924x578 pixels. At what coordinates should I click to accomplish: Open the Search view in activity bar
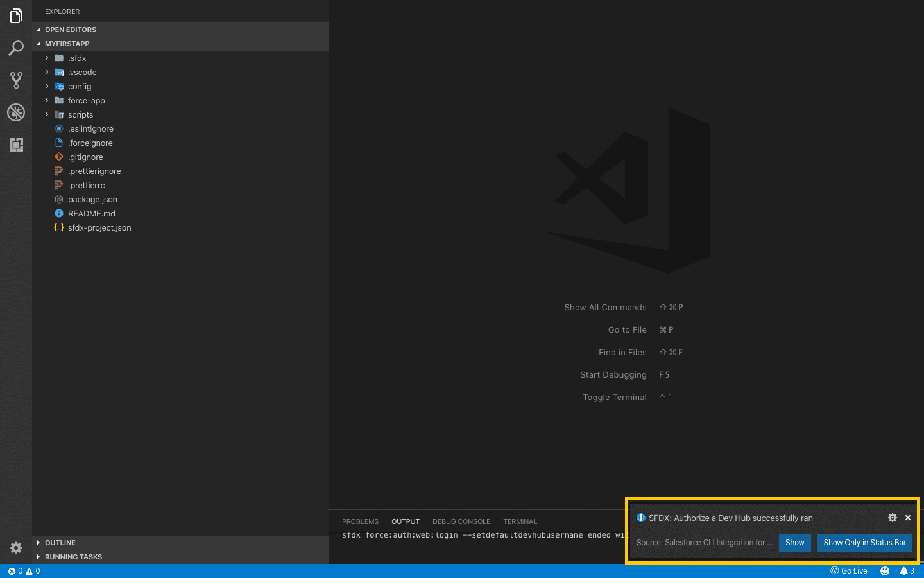[16, 48]
